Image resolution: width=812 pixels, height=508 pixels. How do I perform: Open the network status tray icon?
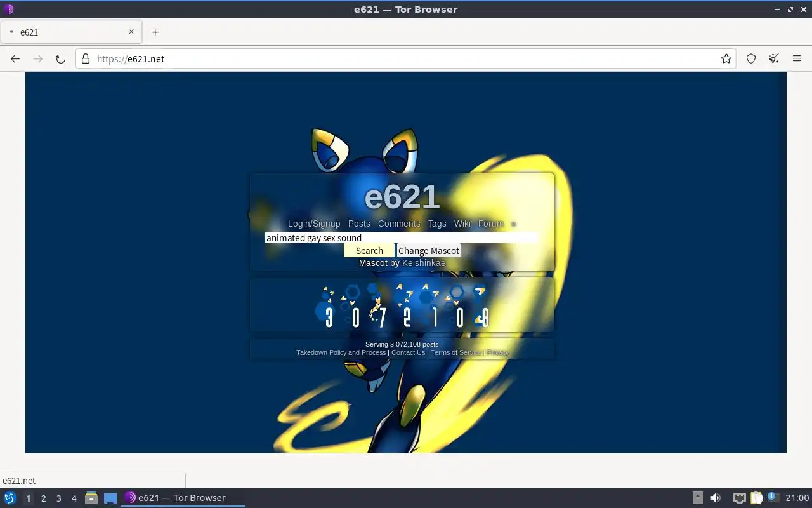click(739, 498)
